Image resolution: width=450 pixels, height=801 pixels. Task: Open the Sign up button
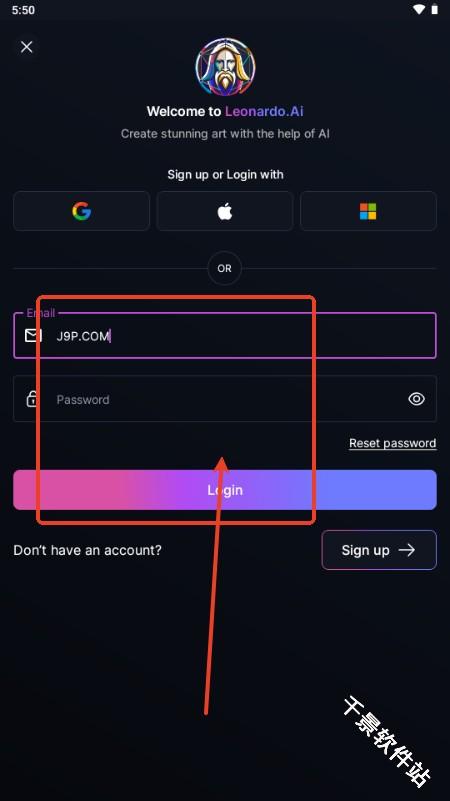[379, 550]
